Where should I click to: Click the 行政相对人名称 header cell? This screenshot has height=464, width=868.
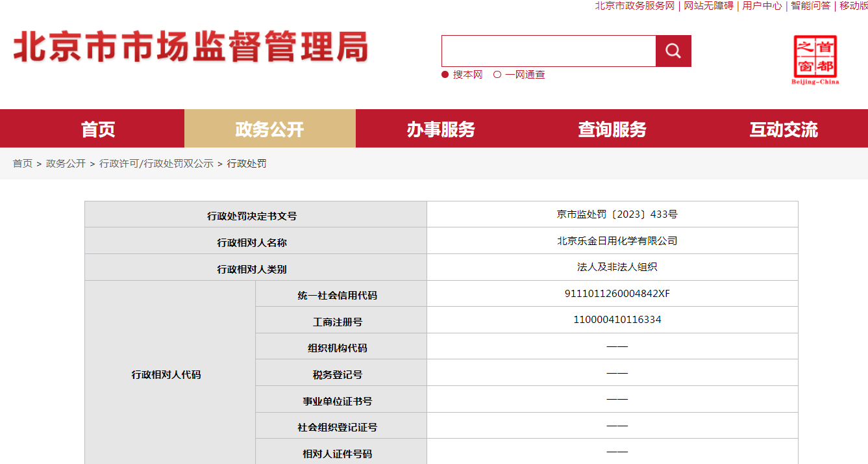(256, 241)
